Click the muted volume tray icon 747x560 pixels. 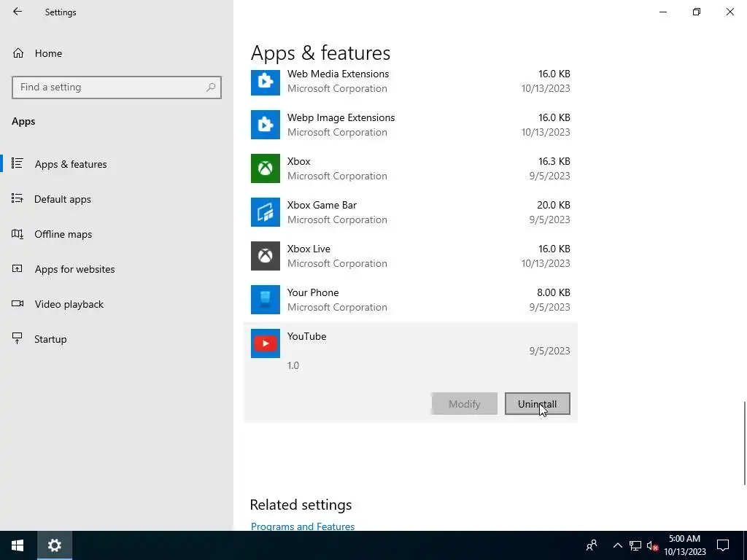pos(652,545)
